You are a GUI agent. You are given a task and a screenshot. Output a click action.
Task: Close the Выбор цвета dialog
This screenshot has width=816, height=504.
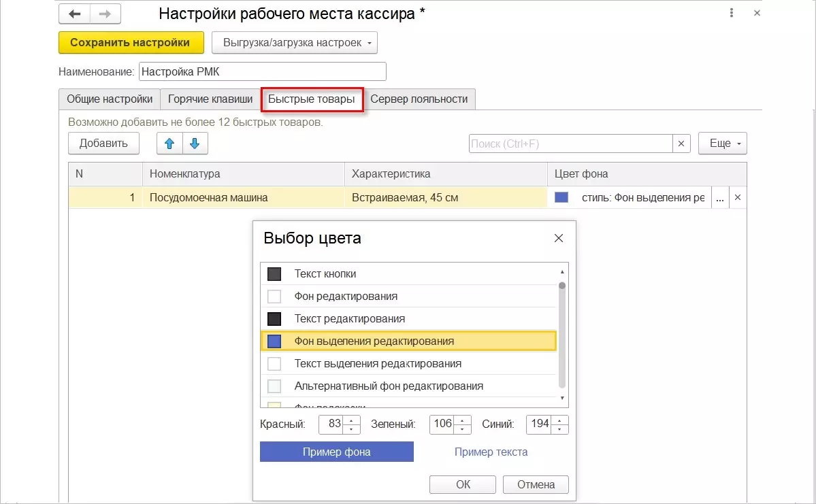pos(558,238)
